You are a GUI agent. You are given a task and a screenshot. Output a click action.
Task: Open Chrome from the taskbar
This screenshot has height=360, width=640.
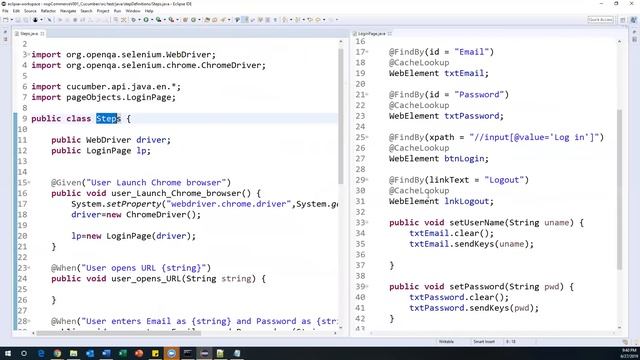[x=57, y=353]
